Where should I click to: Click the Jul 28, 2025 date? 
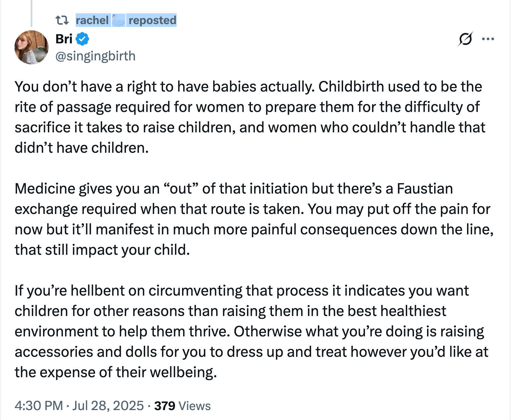click(108, 406)
